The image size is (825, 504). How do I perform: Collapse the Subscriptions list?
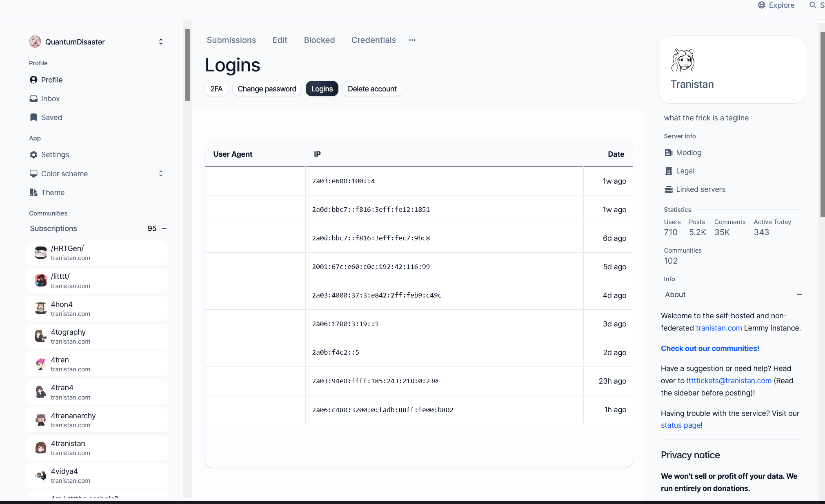click(x=165, y=229)
